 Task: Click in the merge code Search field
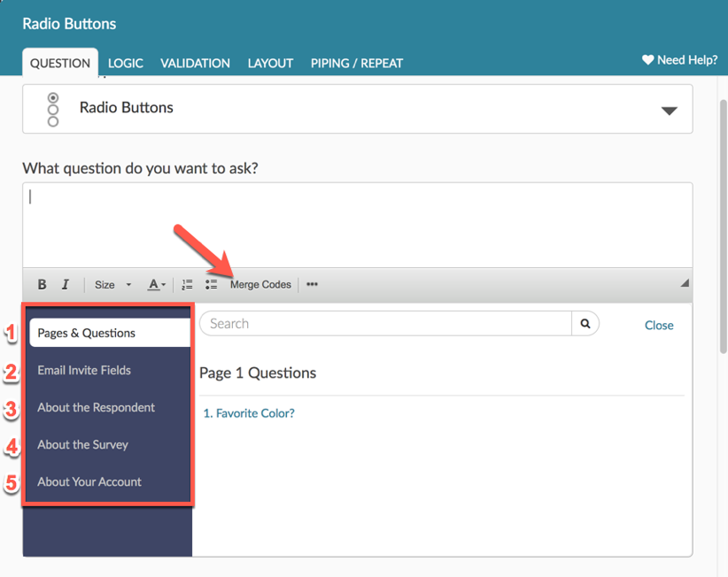(385, 324)
